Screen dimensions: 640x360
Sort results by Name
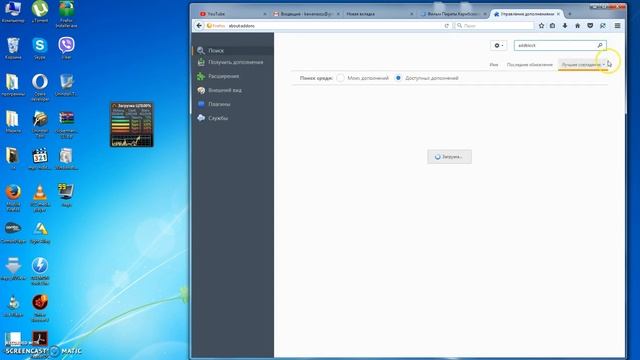[494, 64]
